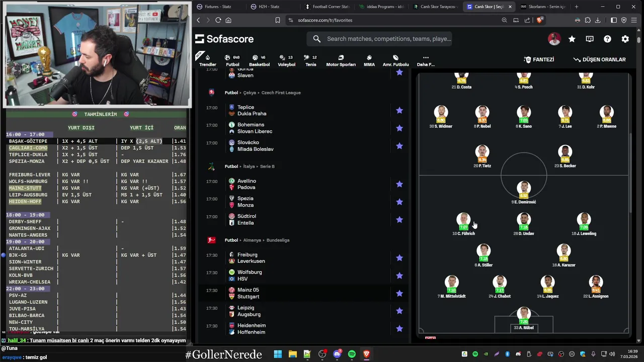Select player E. Demirović in the lineup
This screenshot has width=644, height=362.
click(524, 193)
